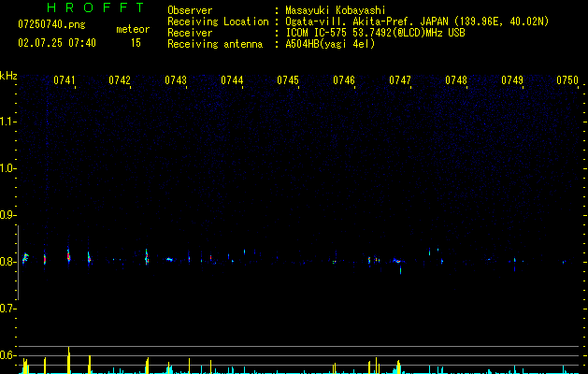Click the A504HB(yagi 4el) antenna text
The width and height of the screenshot is (588, 374).
click(x=330, y=44)
